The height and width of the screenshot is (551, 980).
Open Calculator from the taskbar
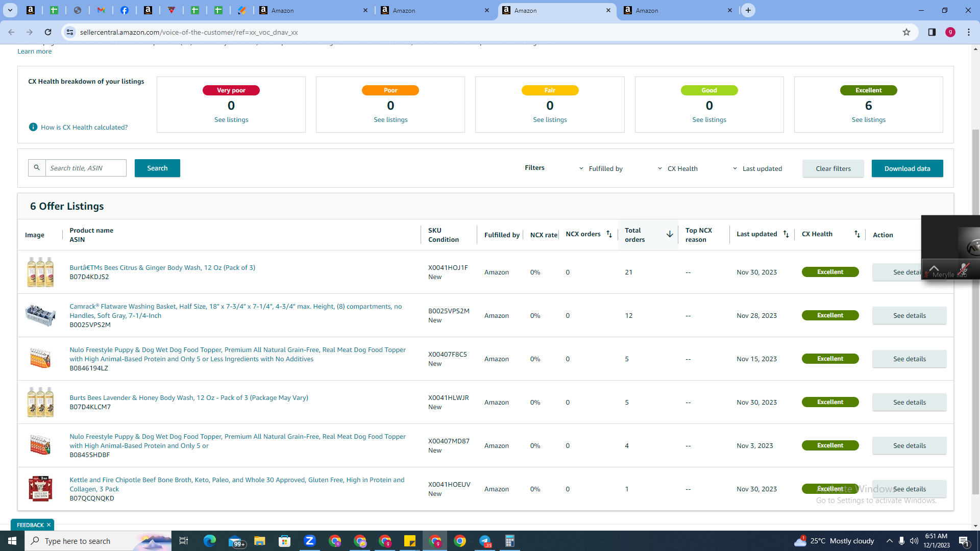point(510,541)
